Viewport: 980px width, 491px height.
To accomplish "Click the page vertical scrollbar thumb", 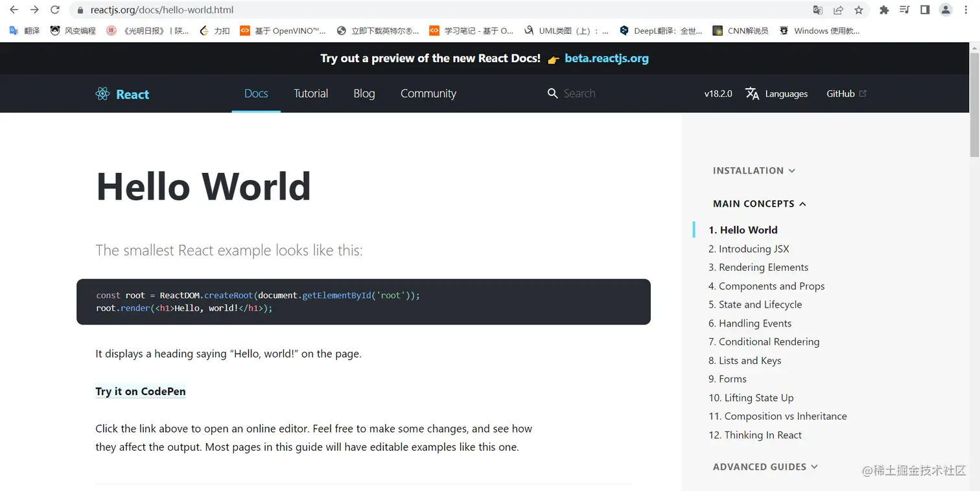I will tap(974, 104).
